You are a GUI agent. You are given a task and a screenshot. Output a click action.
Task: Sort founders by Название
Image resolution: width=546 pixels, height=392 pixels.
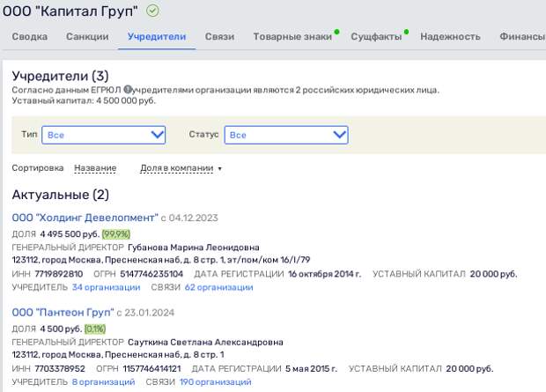click(95, 168)
